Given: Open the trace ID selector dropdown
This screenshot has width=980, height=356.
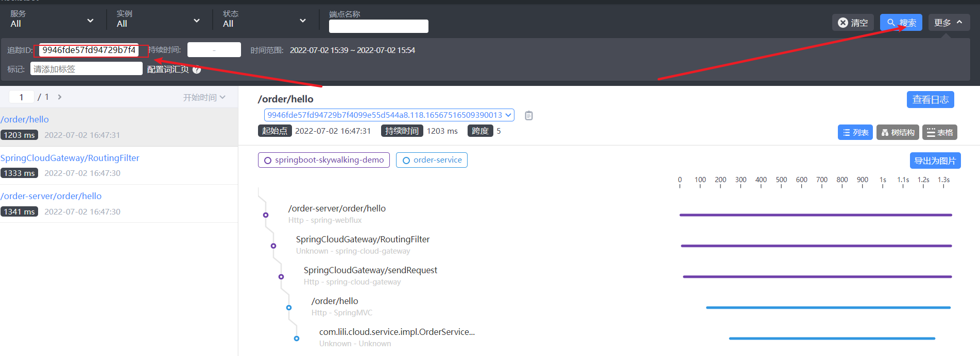Looking at the screenshot, I should (389, 115).
